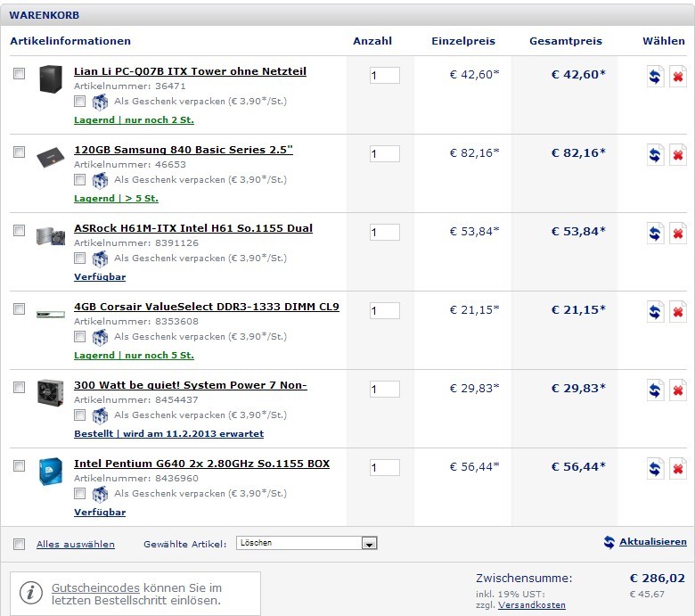Viewport: 695px width, 616px height.
Task: Remove be quiet! System Power 7 with red X
Action: tap(678, 390)
